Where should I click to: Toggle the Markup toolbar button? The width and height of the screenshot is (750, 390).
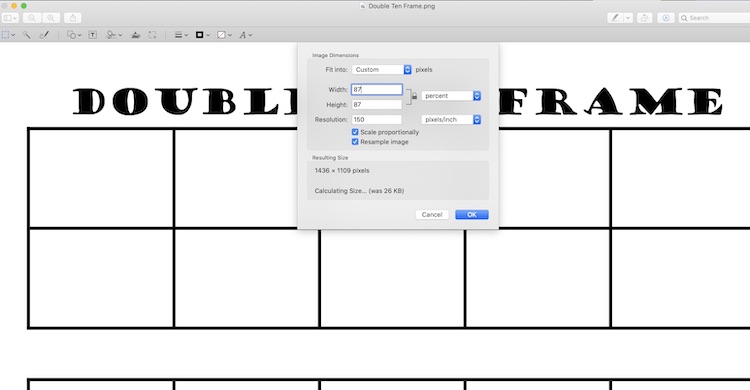click(666, 18)
